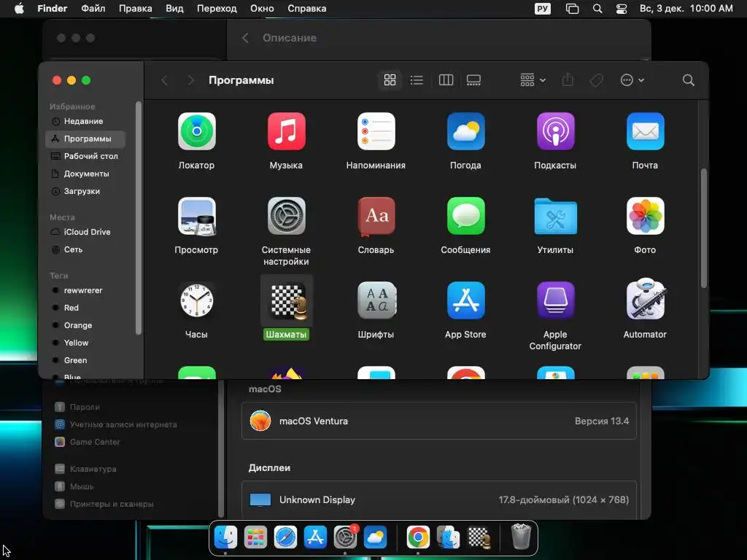Image resolution: width=747 pixels, height=560 pixels.
Task: Open the Часы app icon
Action: (196, 300)
